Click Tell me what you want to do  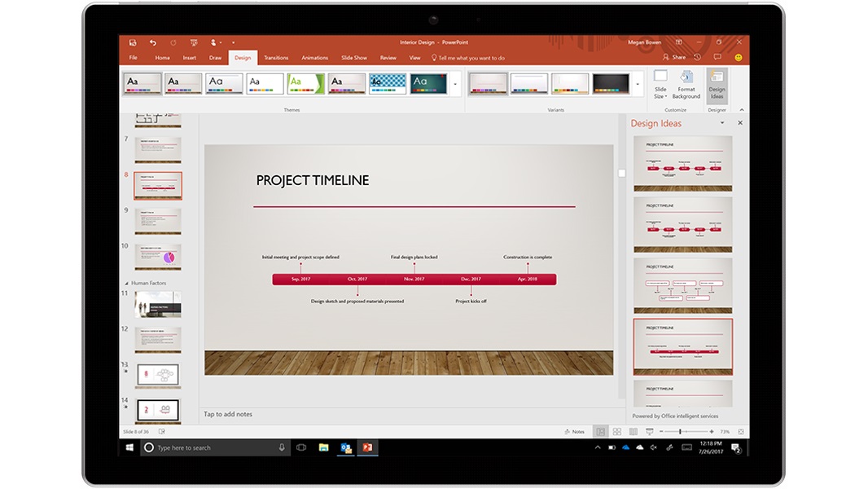pyautogui.click(x=472, y=58)
